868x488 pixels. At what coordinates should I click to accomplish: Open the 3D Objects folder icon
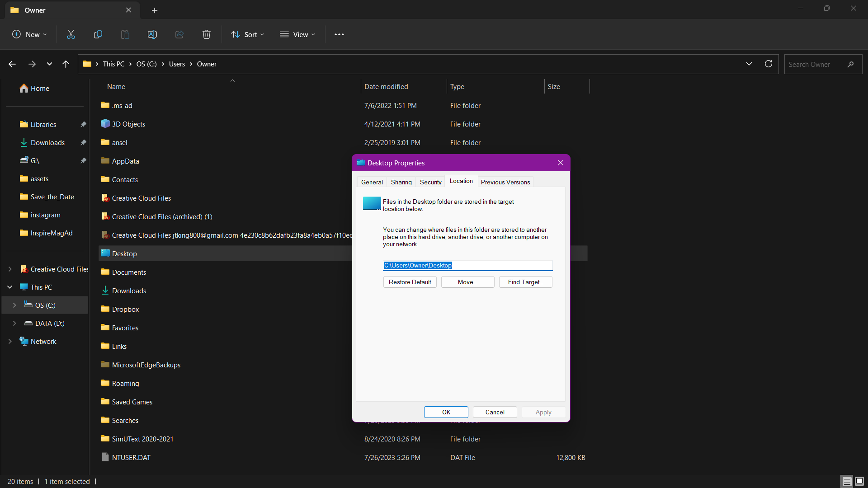tap(105, 124)
